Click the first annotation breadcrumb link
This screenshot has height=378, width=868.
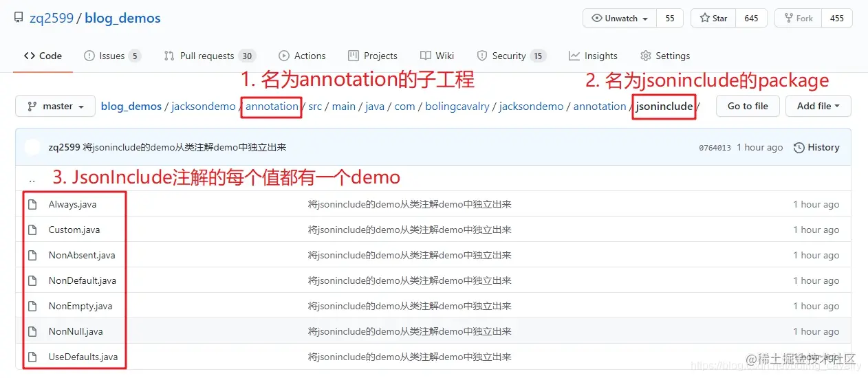pos(272,107)
